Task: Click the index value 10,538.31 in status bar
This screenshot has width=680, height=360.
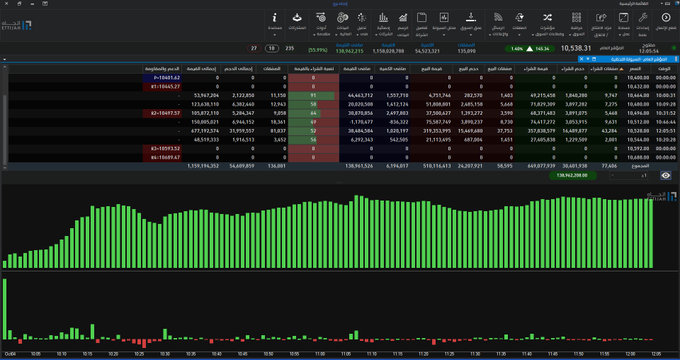Action: [576, 48]
